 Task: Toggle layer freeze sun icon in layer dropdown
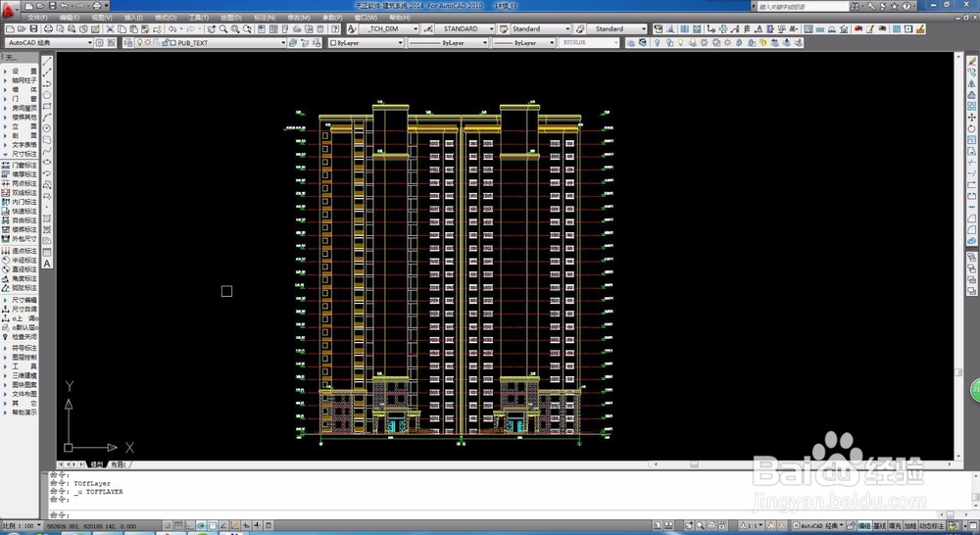pos(148,42)
